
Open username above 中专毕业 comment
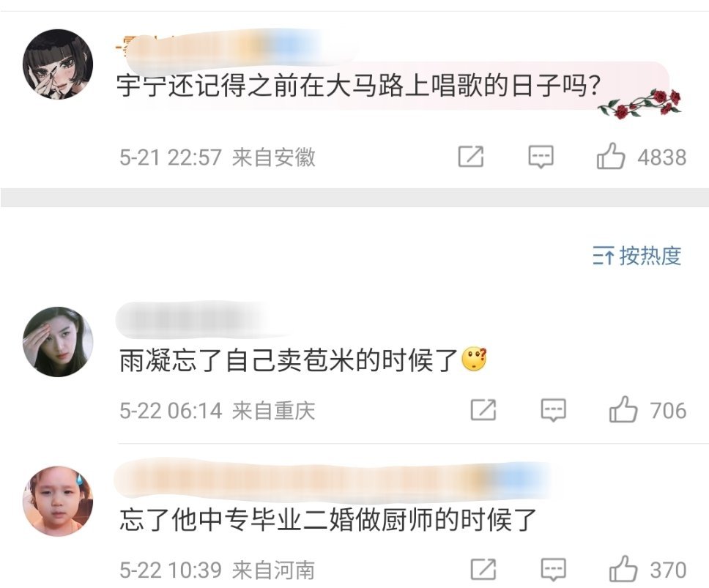[333, 478]
